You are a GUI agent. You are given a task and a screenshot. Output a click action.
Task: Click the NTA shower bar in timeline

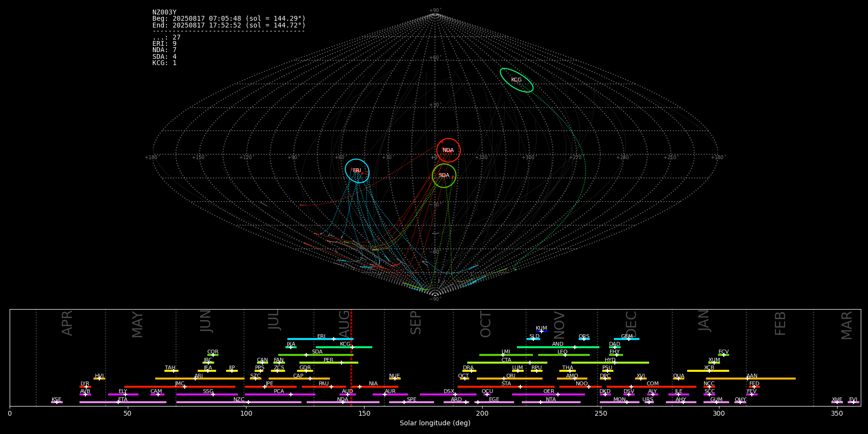551,402
